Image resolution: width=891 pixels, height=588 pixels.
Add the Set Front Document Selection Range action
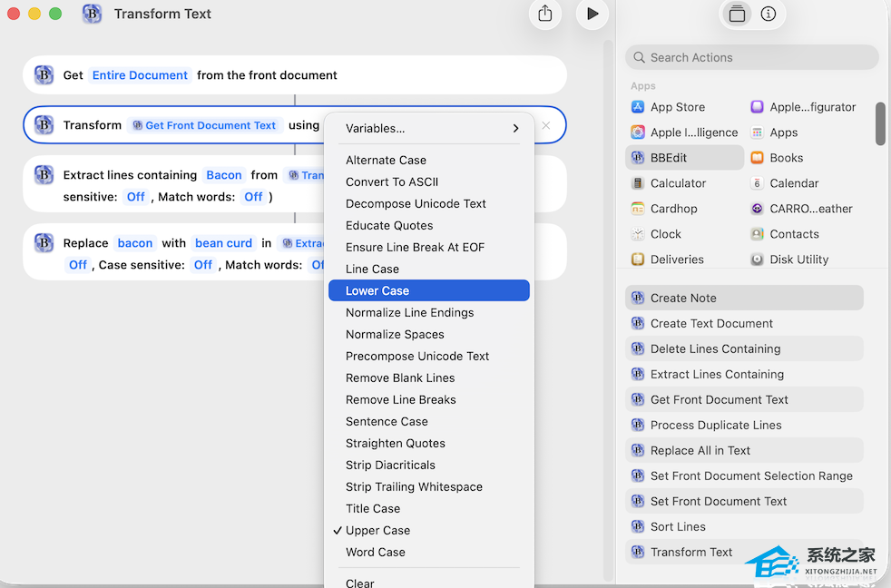[x=744, y=476]
